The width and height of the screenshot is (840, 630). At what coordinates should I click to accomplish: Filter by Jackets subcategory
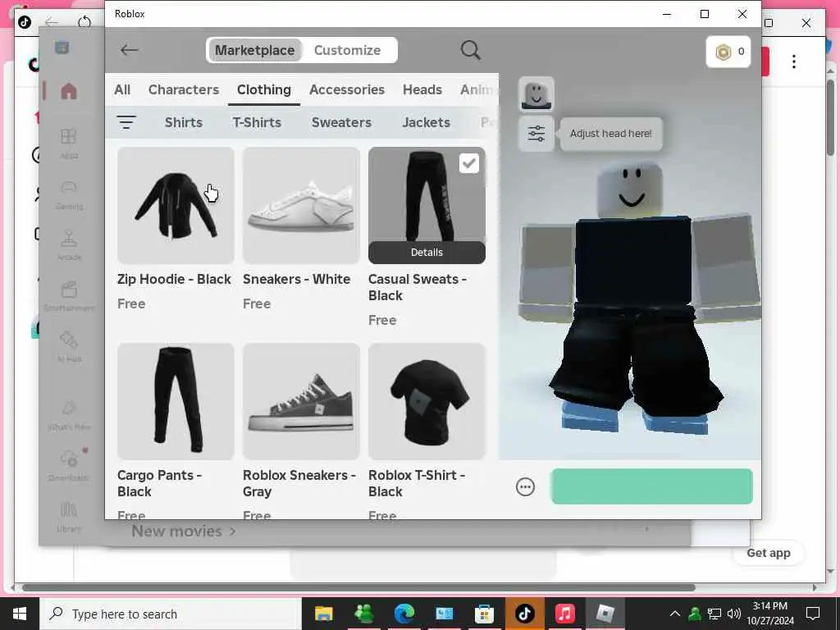click(x=427, y=122)
